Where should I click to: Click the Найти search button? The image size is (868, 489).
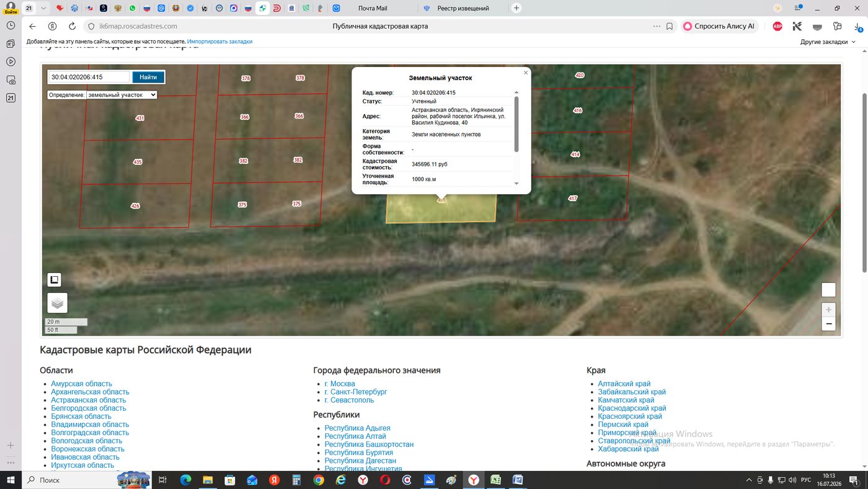148,77
